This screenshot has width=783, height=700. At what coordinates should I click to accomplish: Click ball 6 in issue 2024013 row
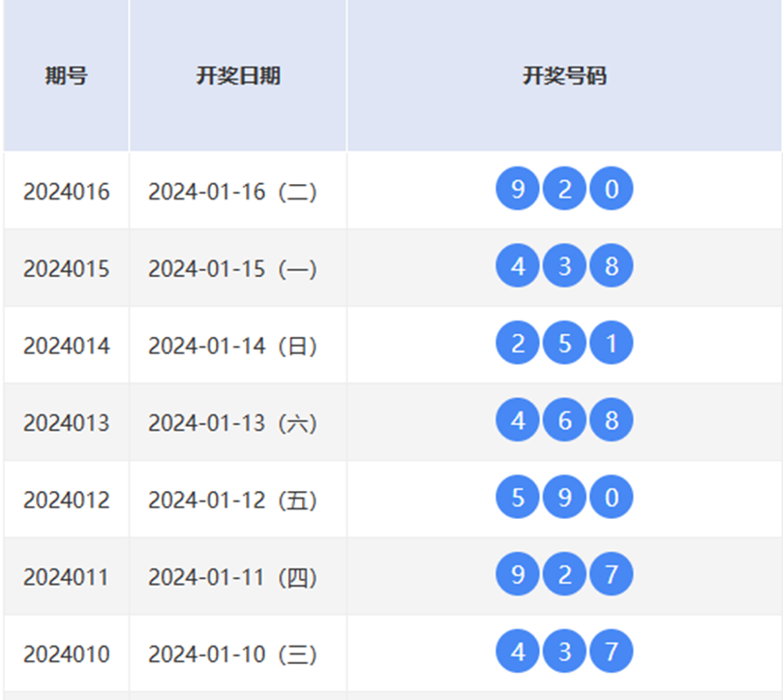pyautogui.click(x=564, y=421)
